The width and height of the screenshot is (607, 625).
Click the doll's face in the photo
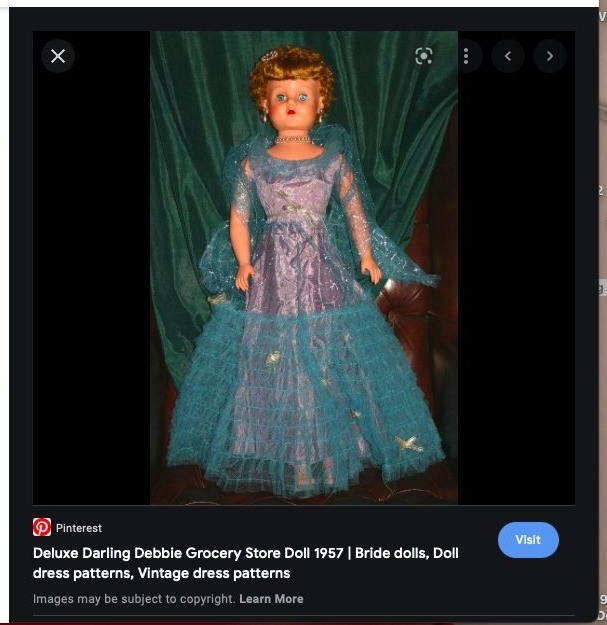(292, 100)
